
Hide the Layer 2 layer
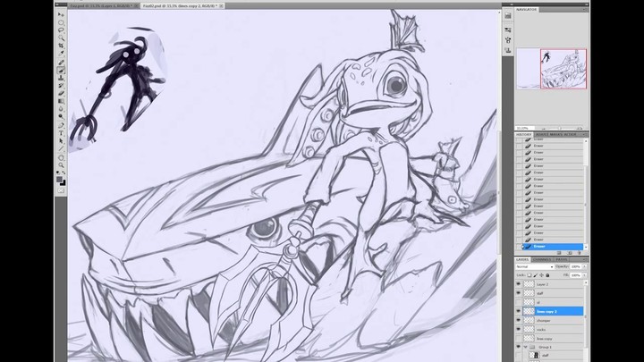coord(518,284)
